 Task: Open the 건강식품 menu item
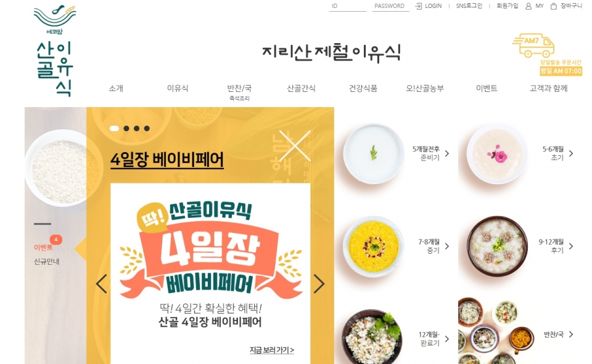tap(363, 88)
